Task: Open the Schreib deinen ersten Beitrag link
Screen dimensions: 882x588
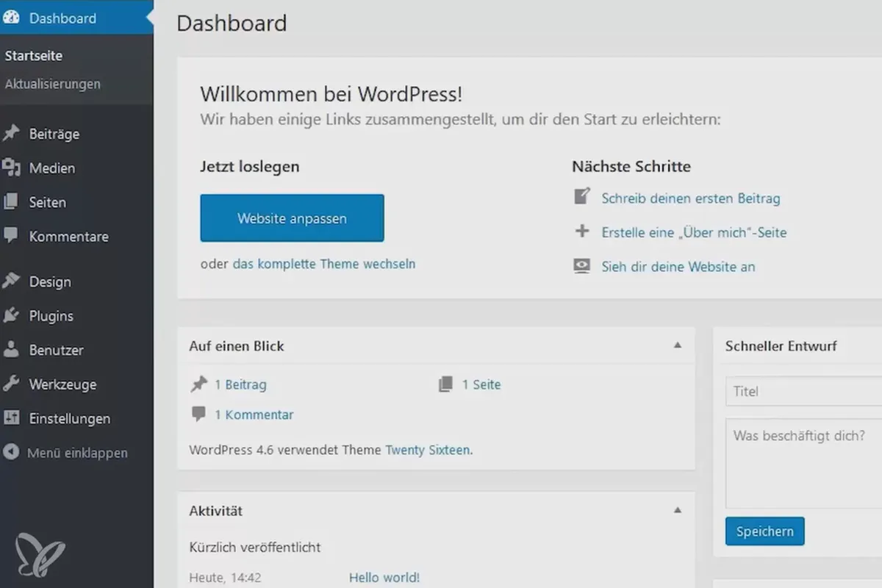Action: tap(691, 198)
